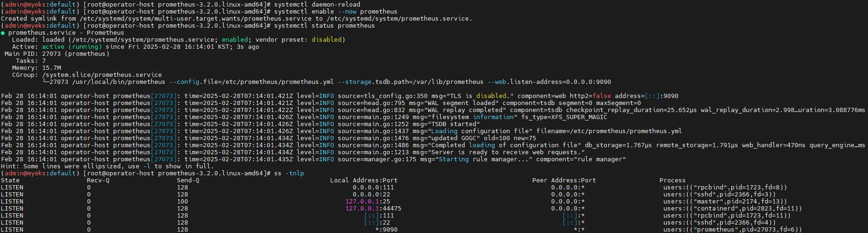This screenshot has width=868, height=233.
Task: Click '--storage.tsdb.path=/var/lib/prometheus' option
Action: pos(411,82)
